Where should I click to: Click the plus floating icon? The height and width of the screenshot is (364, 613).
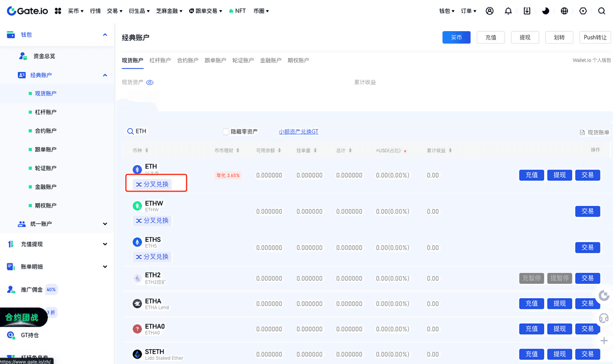[604, 341]
